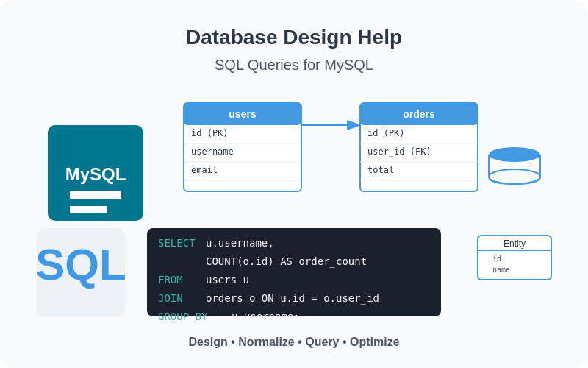588x368 pixels.
Task: Click the large SQL badge icon
Action: tap(81, 272)
